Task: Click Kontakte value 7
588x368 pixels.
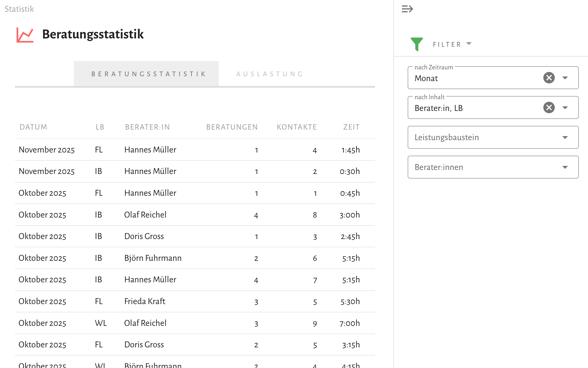Action: [x=315, y=280]
